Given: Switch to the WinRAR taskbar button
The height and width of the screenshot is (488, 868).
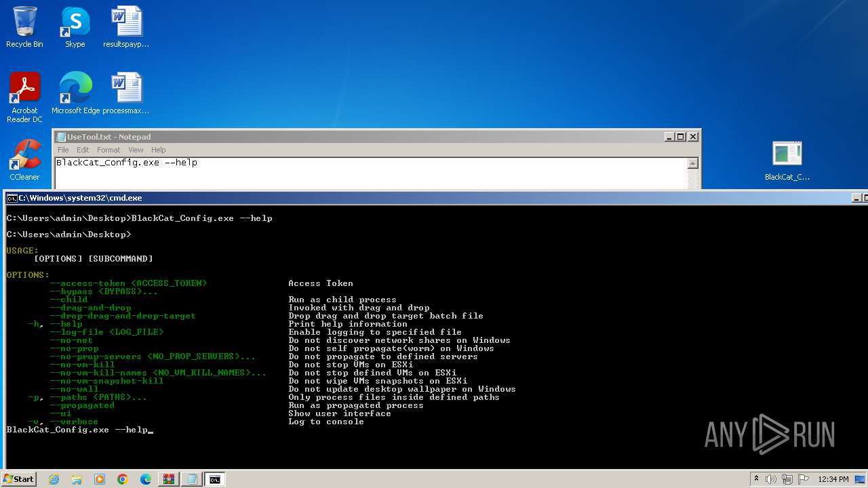Looking at the screenshot, I should (x=168, y=479).
